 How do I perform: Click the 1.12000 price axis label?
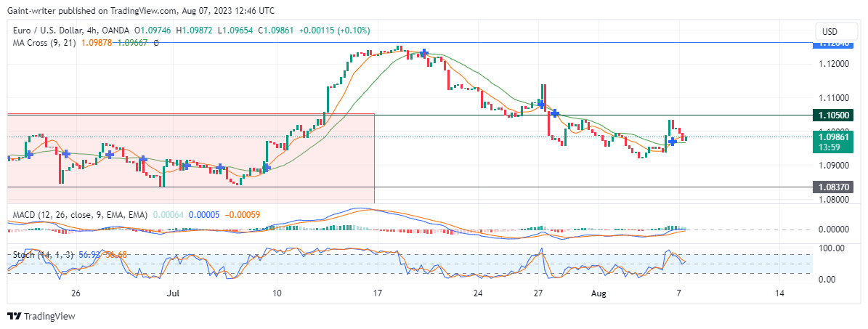835,64
